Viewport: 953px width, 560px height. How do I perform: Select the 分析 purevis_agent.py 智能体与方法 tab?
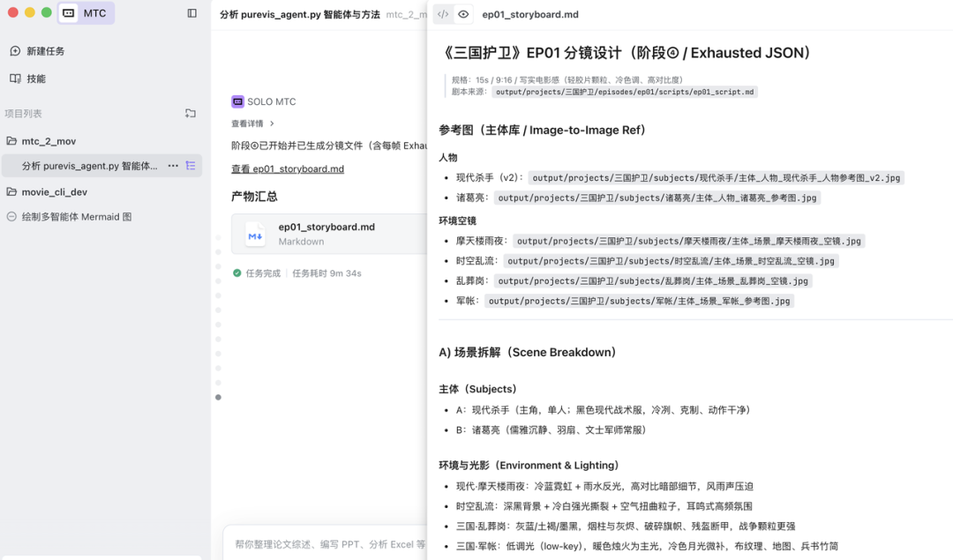300,14
